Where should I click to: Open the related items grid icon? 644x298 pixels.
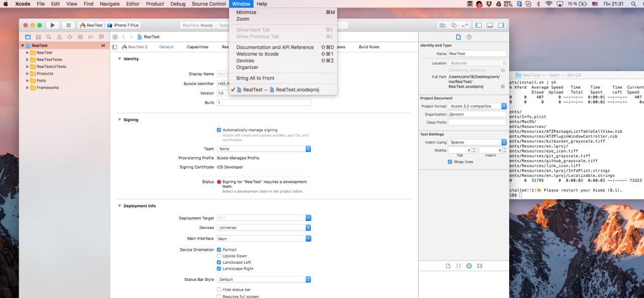(x=115, y=37)
